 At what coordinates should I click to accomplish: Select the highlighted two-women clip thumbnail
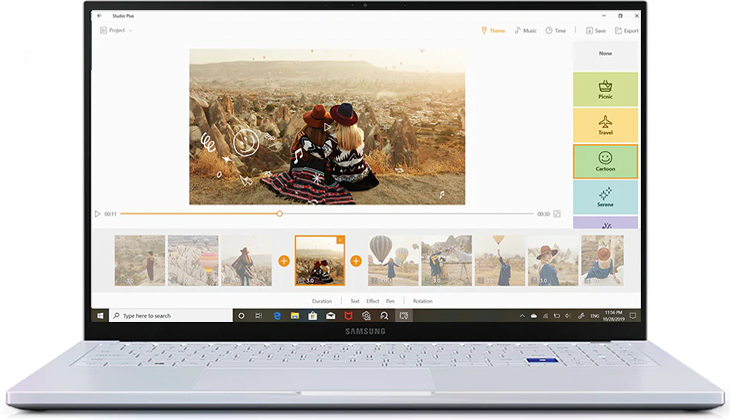click(x=320, y=260)
